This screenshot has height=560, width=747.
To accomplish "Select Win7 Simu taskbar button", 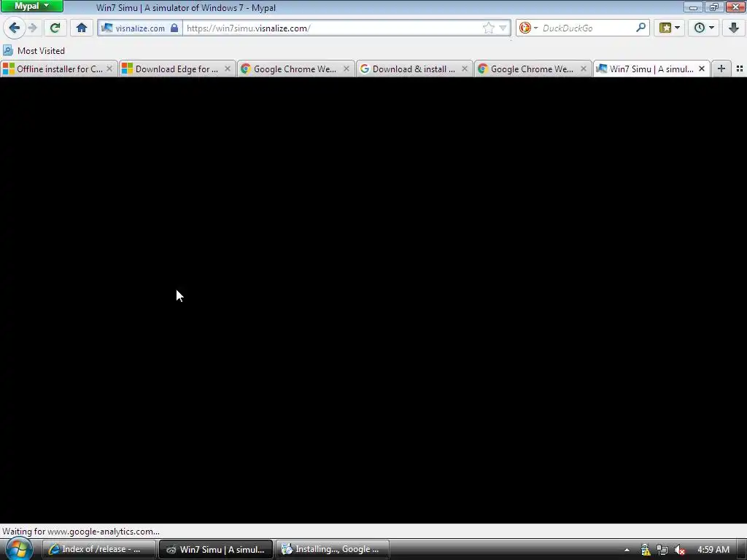I will pos(215,550).
